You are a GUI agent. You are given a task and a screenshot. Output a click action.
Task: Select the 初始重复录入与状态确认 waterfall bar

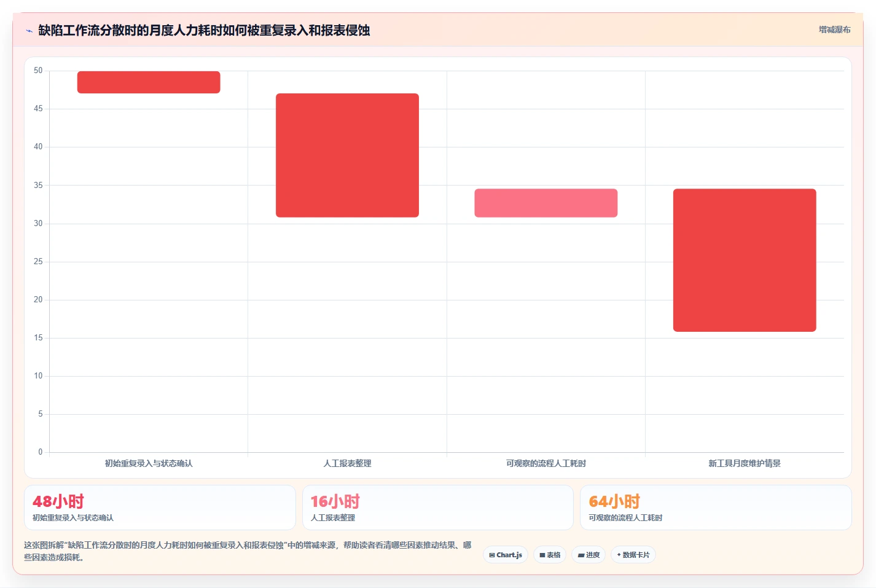click(x=149, y=82)
